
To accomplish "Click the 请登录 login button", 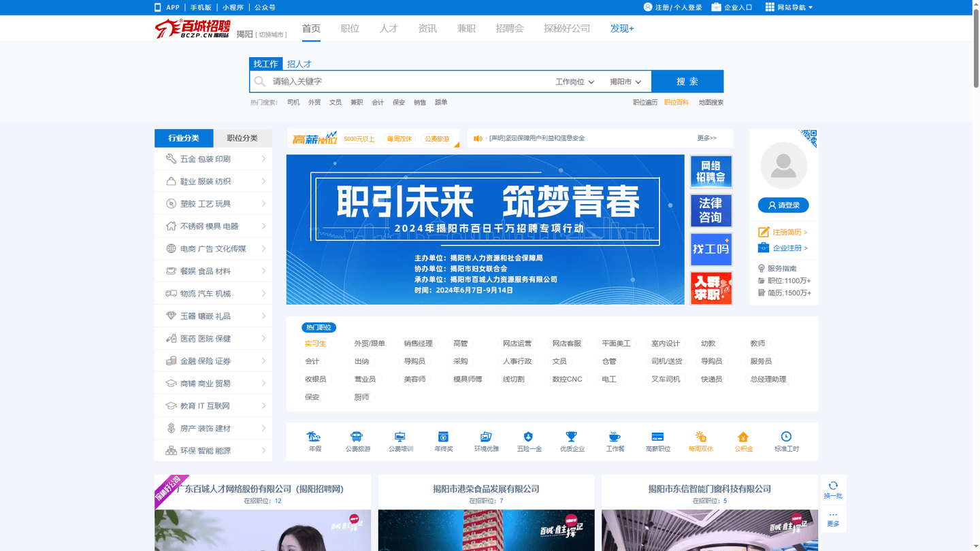I will [x=783, y=205].
